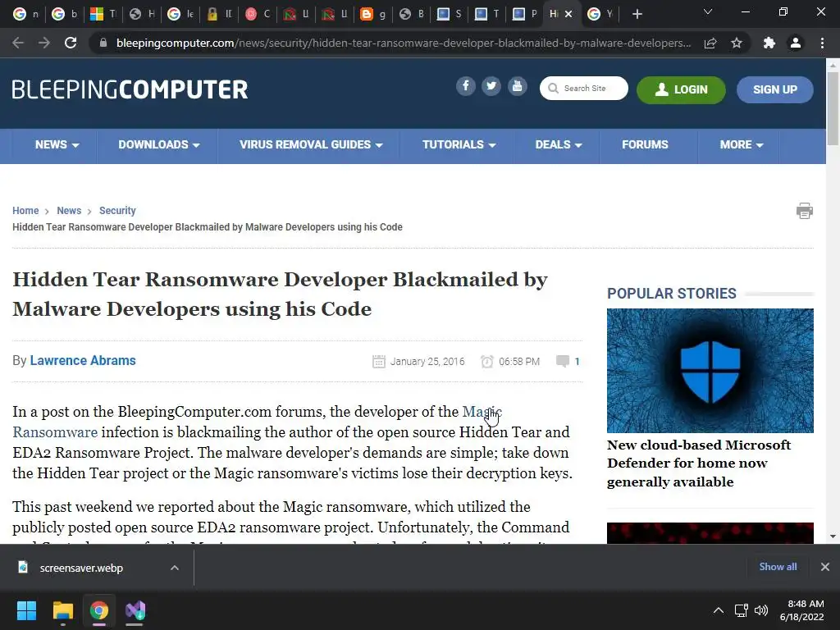Click the search magnifier icon
Image resolution: width=840 pixels, height=630 pixels.
coord(553,89)
